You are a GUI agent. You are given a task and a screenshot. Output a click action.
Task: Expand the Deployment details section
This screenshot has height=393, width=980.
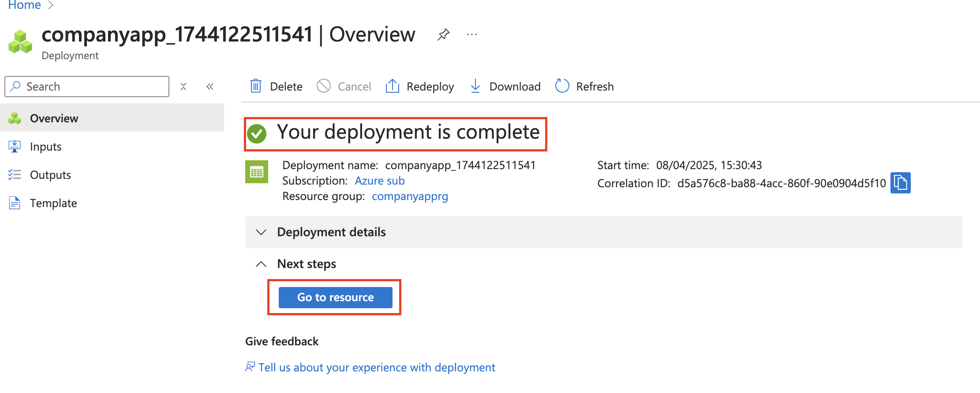click(x=603, y=232)
